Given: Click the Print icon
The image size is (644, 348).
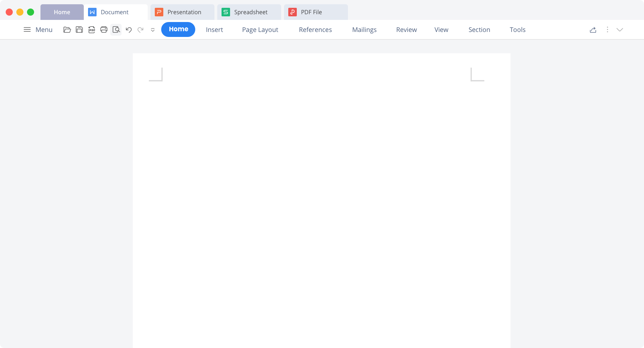Looking at the screenshot, I should tap(104, 30).
